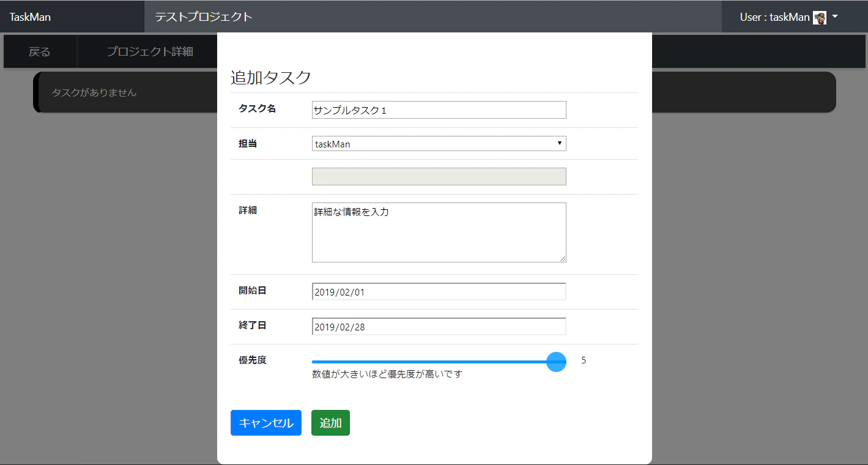868x465 pixels.
Task: Click the 終了日 label
Action: 253,325
